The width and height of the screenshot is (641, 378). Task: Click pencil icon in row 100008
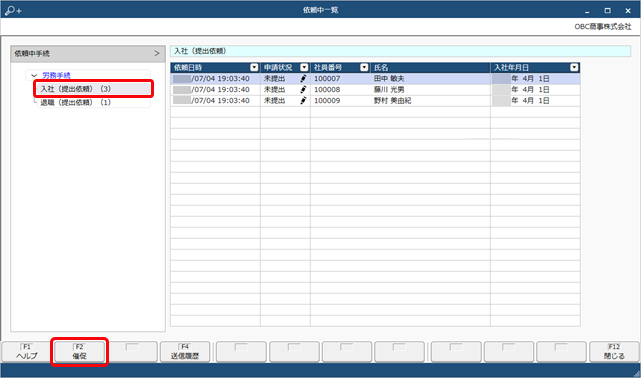tap(303, 89)
